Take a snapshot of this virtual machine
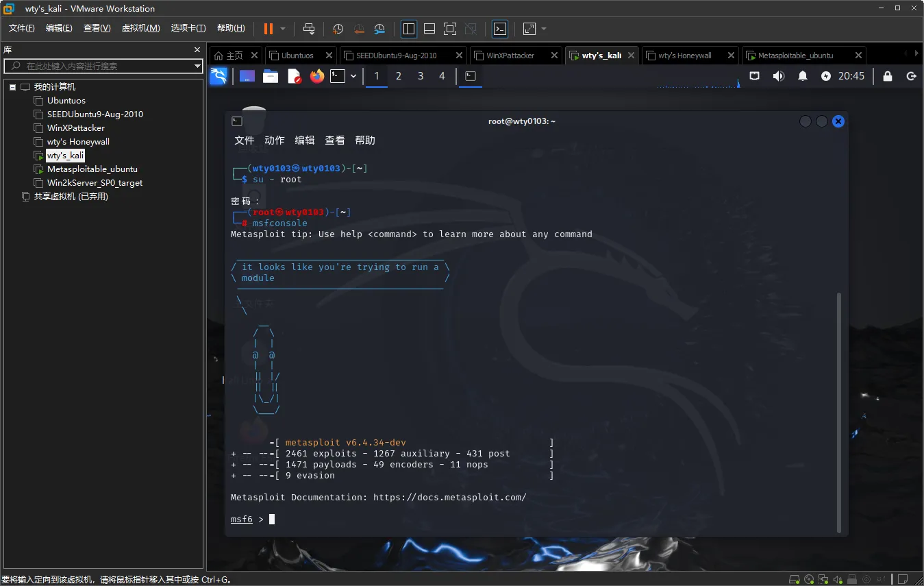This screenshot has width=924, height=586. coord(338,29)
